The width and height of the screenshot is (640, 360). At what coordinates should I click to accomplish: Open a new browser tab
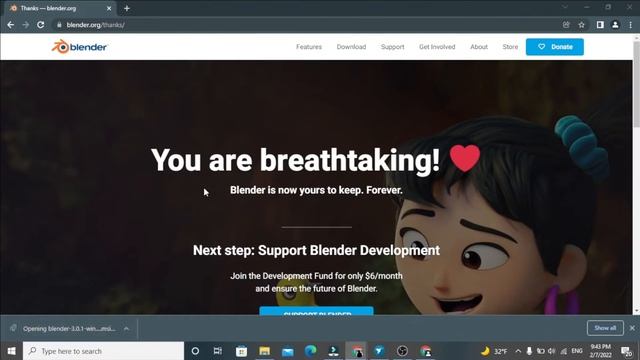coord(127,8)
